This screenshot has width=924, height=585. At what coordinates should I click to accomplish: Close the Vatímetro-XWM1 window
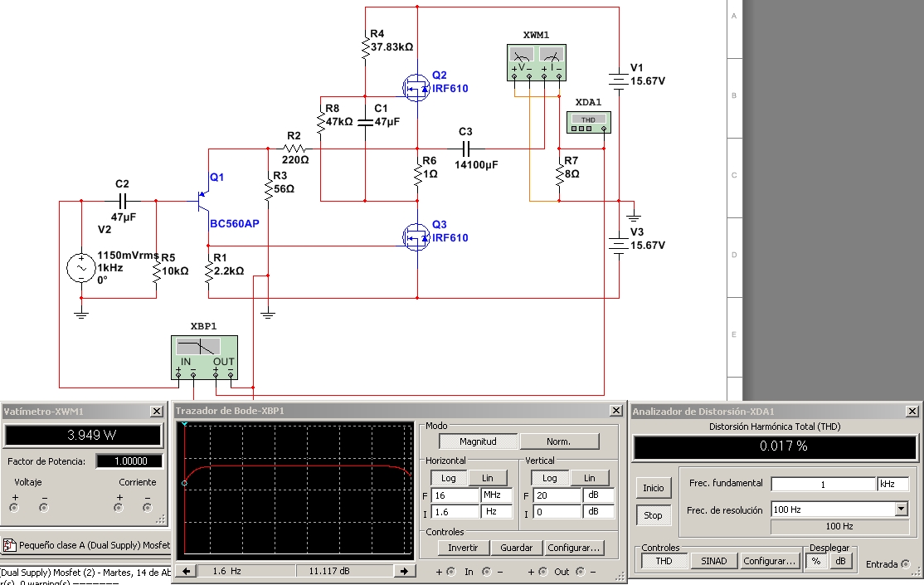[157, 411]
